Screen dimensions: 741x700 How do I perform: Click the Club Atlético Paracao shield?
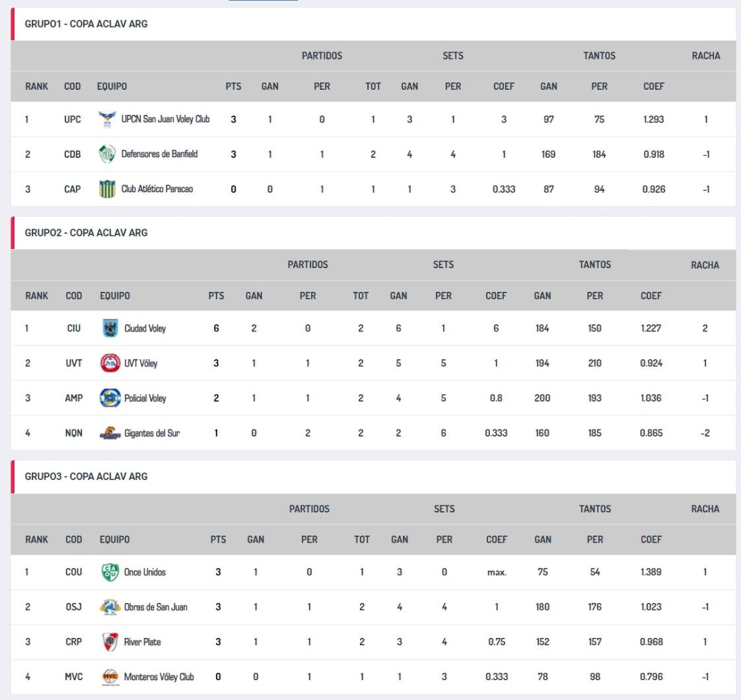106,190
